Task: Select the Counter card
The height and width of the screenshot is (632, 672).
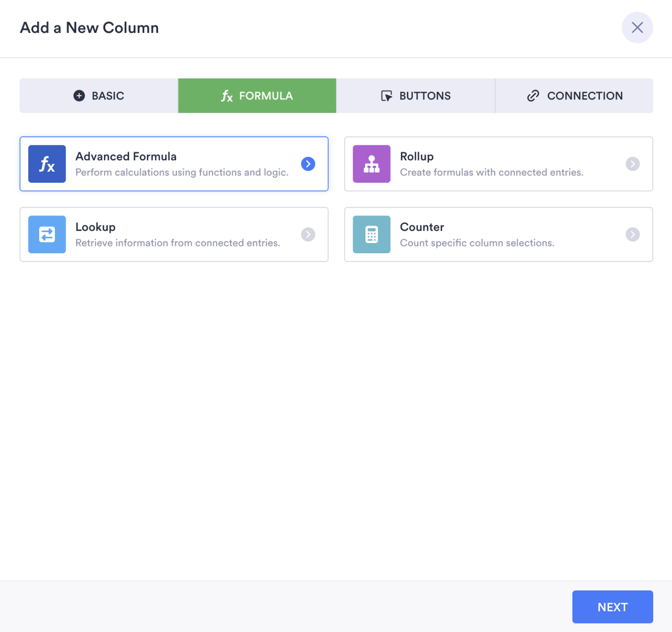Action: click(x=498, y=234)
